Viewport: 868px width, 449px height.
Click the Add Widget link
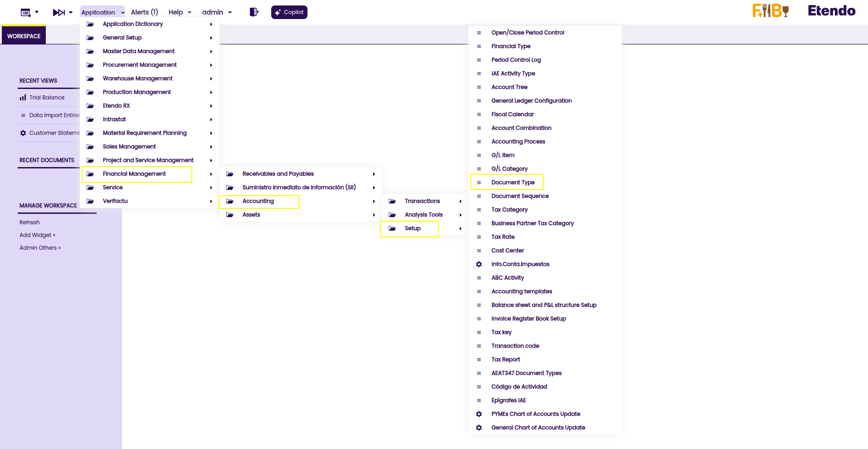tap(37, 235)
